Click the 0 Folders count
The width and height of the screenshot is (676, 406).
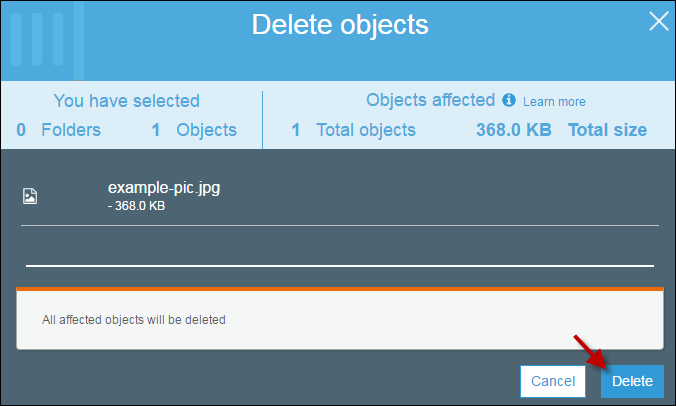click(58, 130)
